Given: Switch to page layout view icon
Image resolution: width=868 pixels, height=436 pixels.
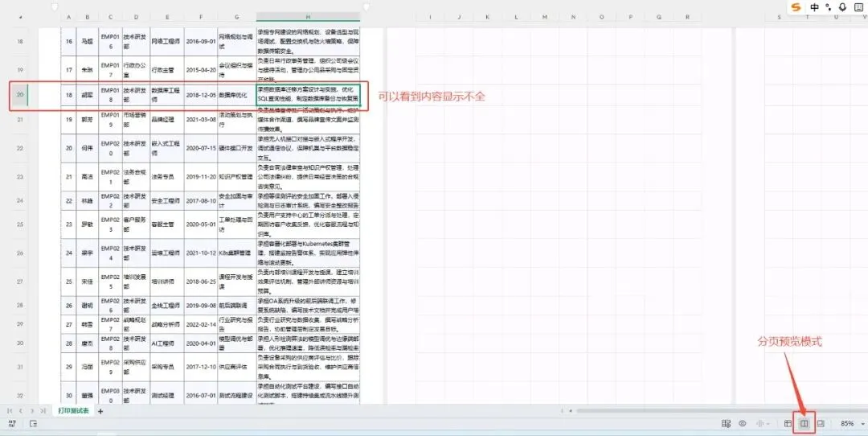Looking at the screenshot, I should tap(821, 423).
